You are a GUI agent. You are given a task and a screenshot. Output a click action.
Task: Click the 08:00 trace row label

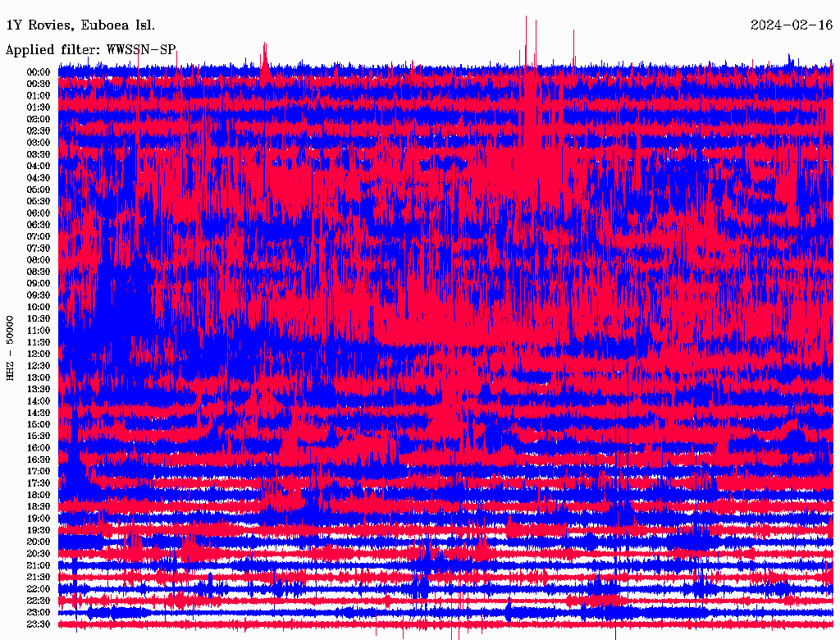[x=39, y=260]
